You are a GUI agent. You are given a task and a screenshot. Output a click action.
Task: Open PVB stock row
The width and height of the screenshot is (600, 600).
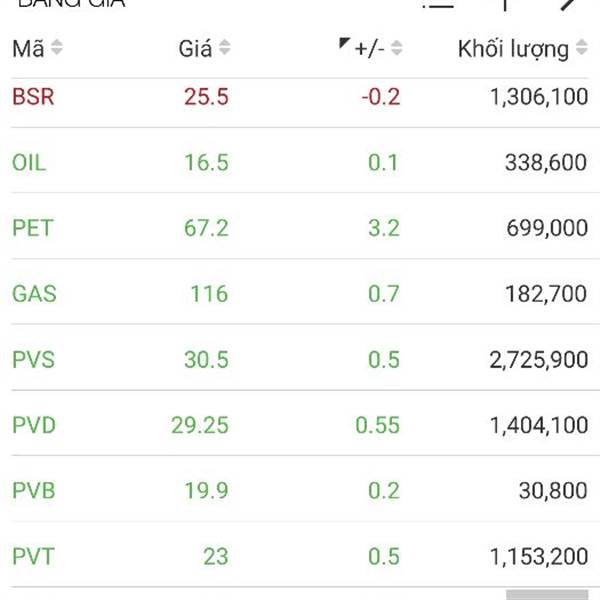click(300, 491)
